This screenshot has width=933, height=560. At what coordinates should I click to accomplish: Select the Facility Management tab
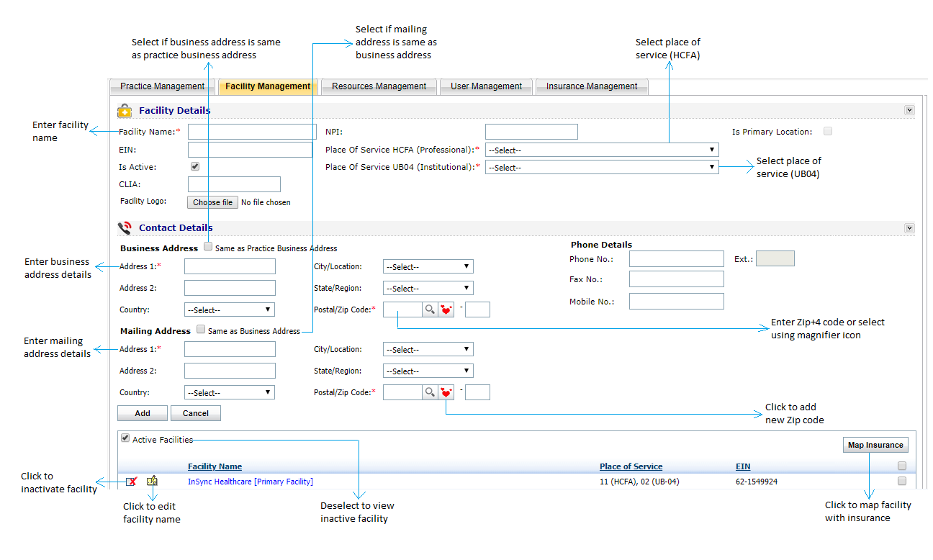[268, 86]
